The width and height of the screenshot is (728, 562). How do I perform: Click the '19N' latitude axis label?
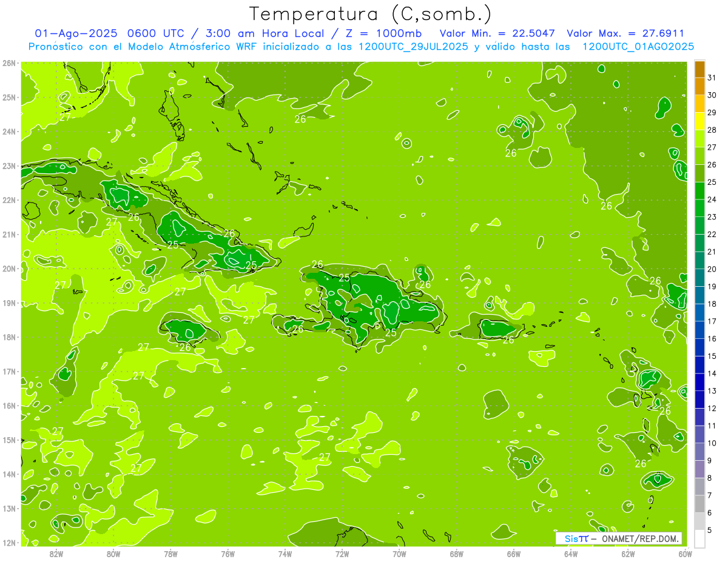pyautogui.click(x=9, y=303)
